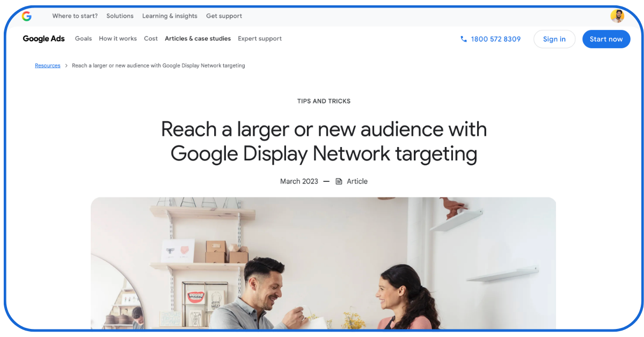Select the How it works item

[118, 39]
